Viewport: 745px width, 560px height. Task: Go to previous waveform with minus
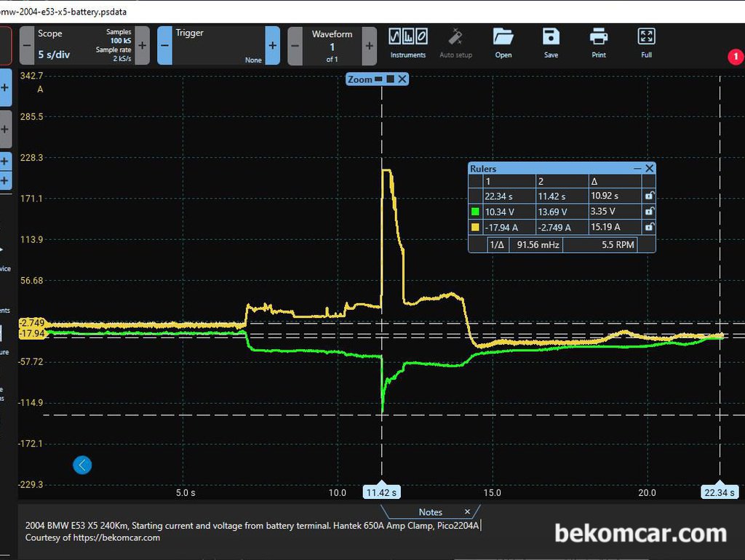[x=295, y=46]
